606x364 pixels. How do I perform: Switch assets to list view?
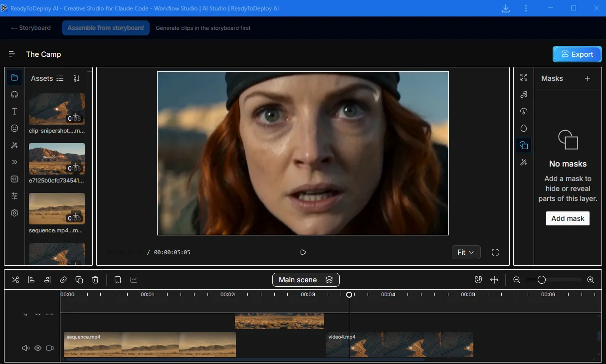[x=60, y=78]
